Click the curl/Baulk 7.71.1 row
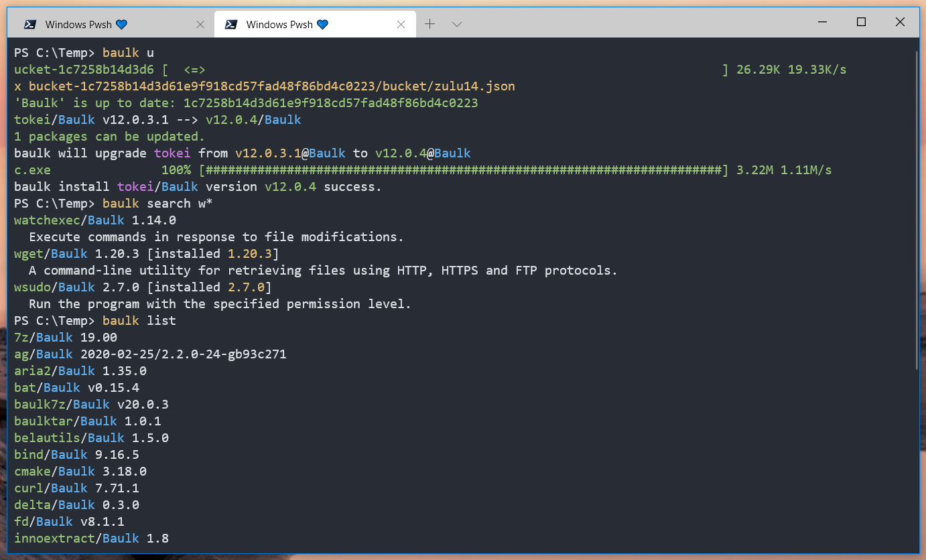This screenshot has width=926, height=560. [x=76, y=488]
